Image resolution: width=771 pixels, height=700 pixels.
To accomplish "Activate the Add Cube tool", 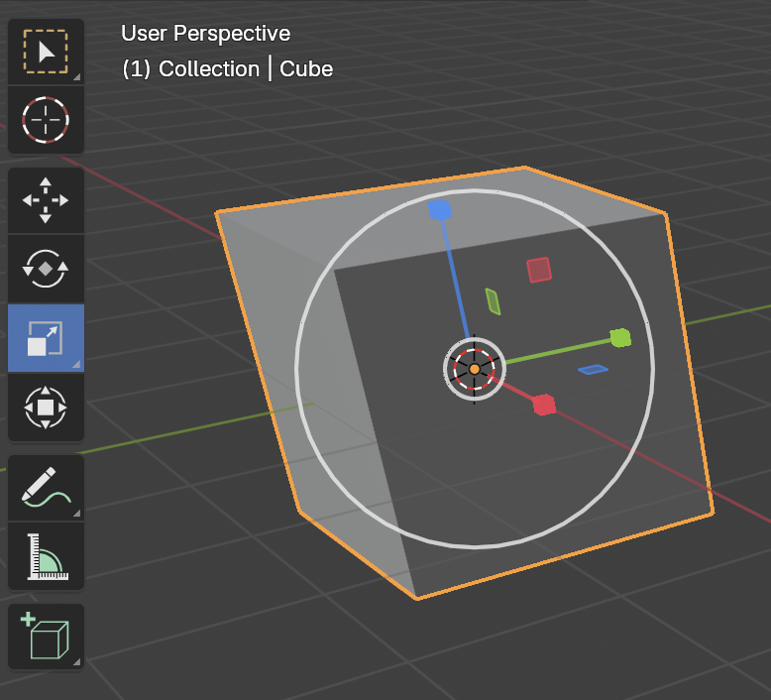I will [46, 636].
